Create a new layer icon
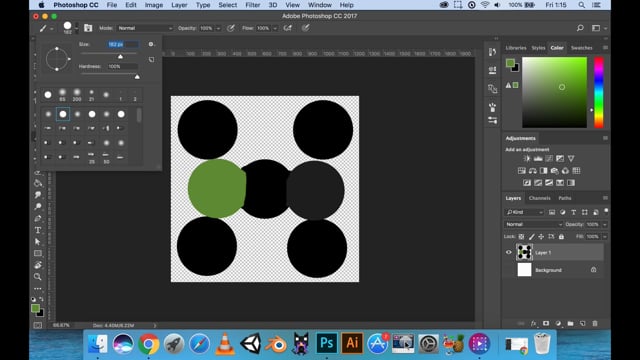The width and height of the screenshot is (640, 360). pyautogui.click(x=582, y=323)
